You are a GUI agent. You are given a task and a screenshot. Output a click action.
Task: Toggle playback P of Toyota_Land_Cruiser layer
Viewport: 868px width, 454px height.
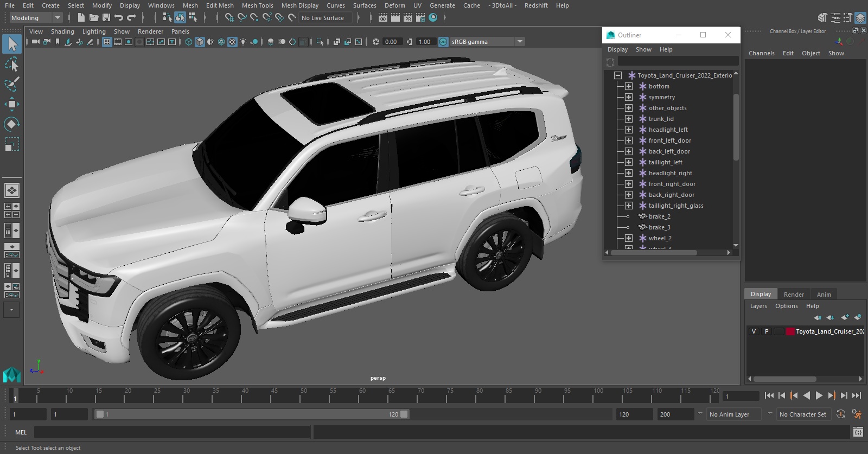click(767, 331)
